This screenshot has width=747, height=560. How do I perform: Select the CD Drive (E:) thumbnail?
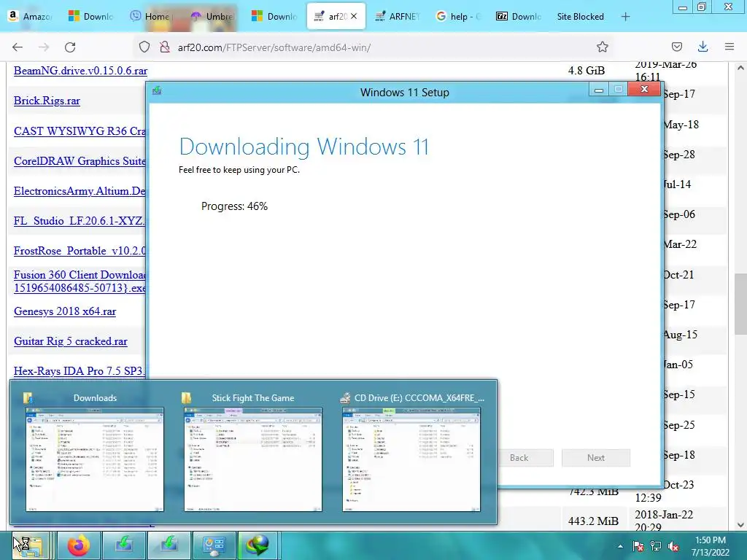pyautogui.click(x=411, y=459)
